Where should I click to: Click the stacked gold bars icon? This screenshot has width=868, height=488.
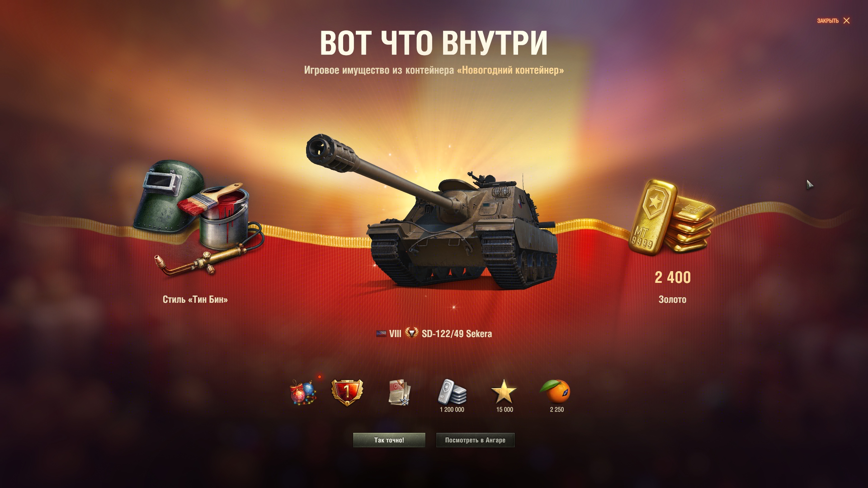coord(672,218)
